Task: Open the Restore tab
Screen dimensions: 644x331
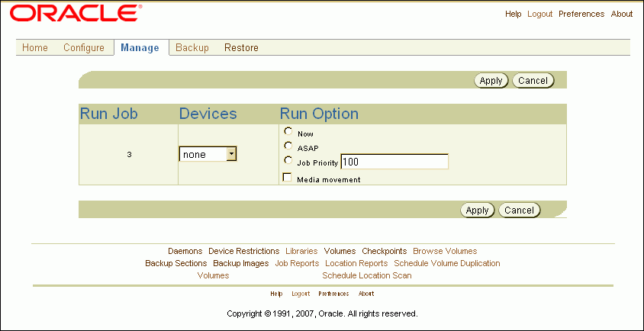Action: coord(241,47)
